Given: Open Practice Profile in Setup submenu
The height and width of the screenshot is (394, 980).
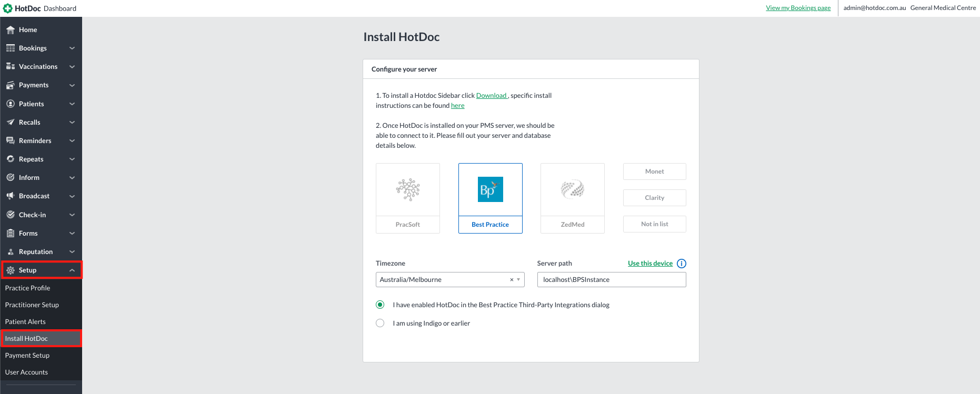Looking at the screenshot, I should 41,288.
